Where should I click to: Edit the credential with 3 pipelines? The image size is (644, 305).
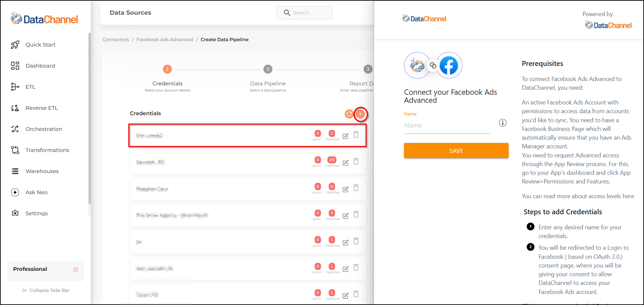pyautogui.click(x=345, y=216)
